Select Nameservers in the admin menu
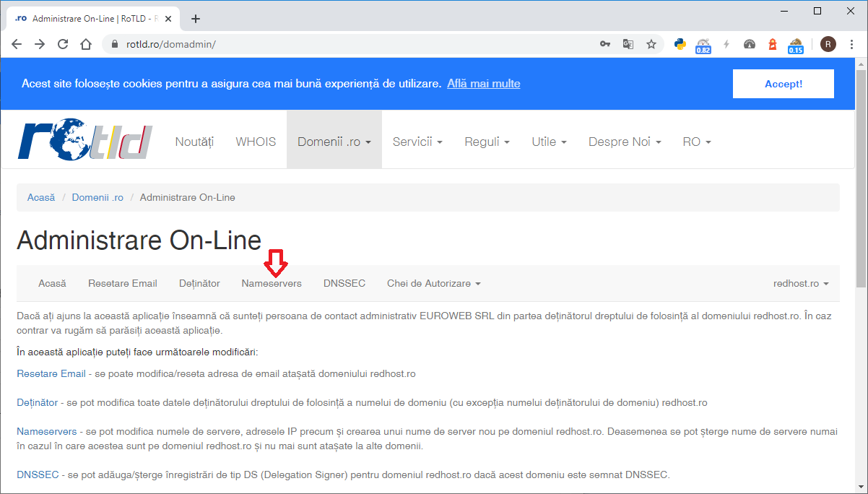The width and height of the screenshot is (868, 494). coord(272,283)
